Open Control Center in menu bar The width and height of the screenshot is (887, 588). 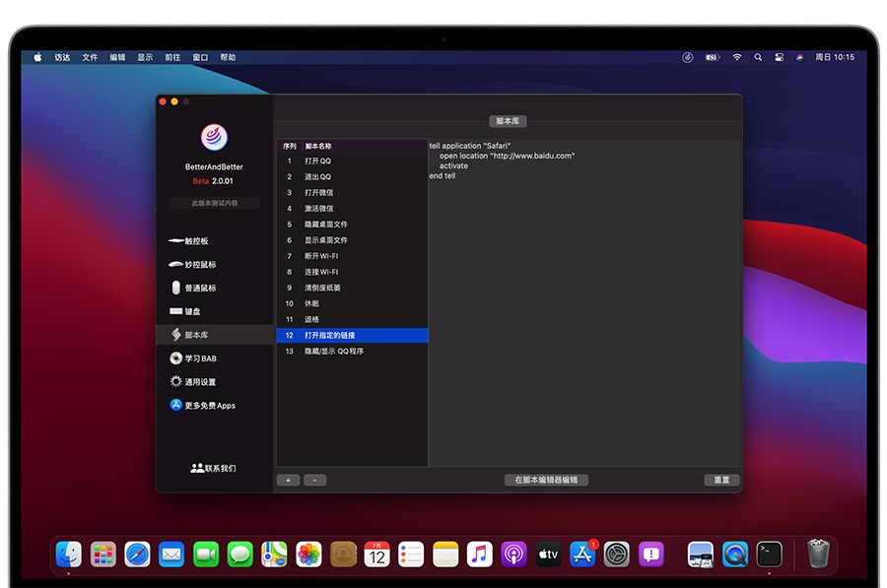tap(779, 57)
